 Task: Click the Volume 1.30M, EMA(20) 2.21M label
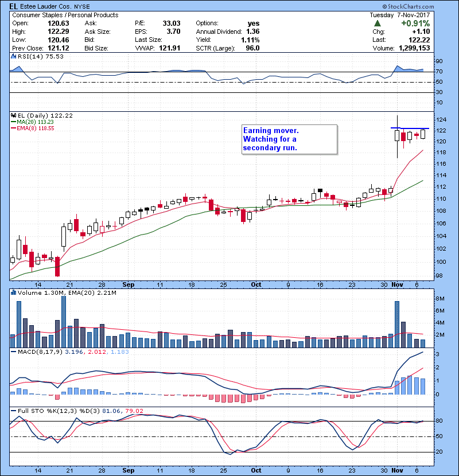(67, 292)
